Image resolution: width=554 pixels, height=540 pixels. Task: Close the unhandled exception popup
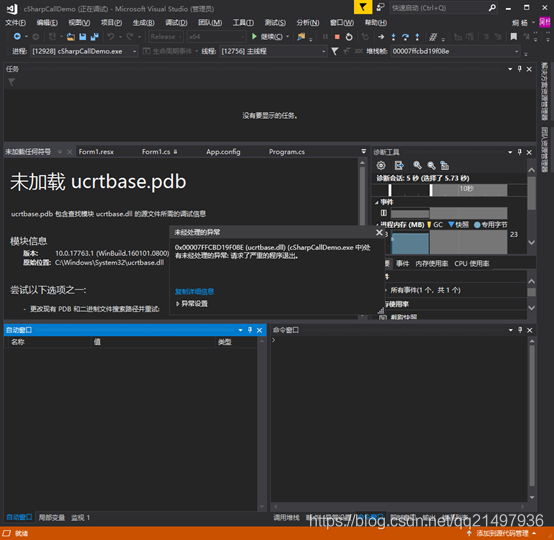point(379,232)
